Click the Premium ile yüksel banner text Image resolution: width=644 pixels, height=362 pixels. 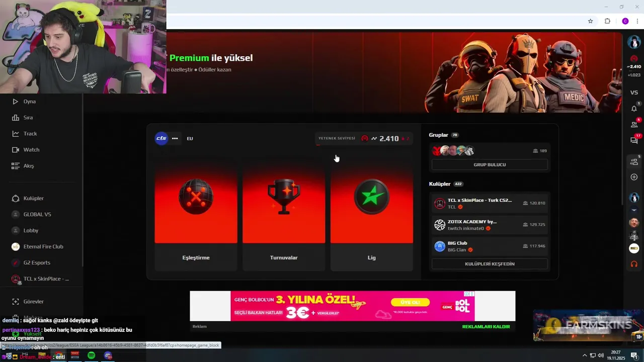211,58
